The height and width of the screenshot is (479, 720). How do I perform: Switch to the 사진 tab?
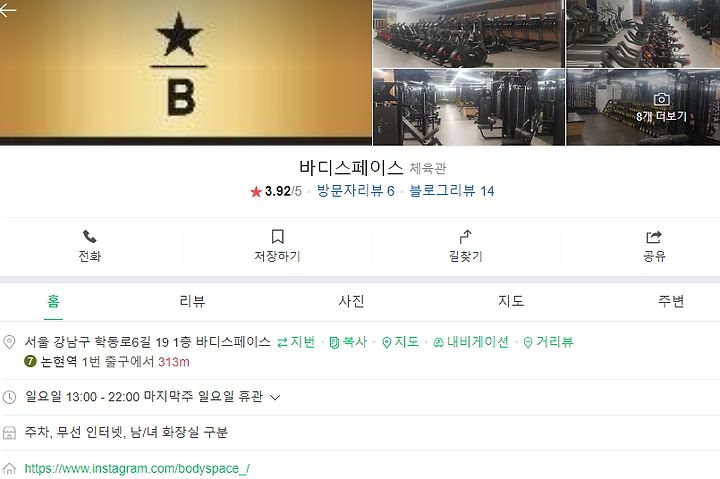click(351, 301)
